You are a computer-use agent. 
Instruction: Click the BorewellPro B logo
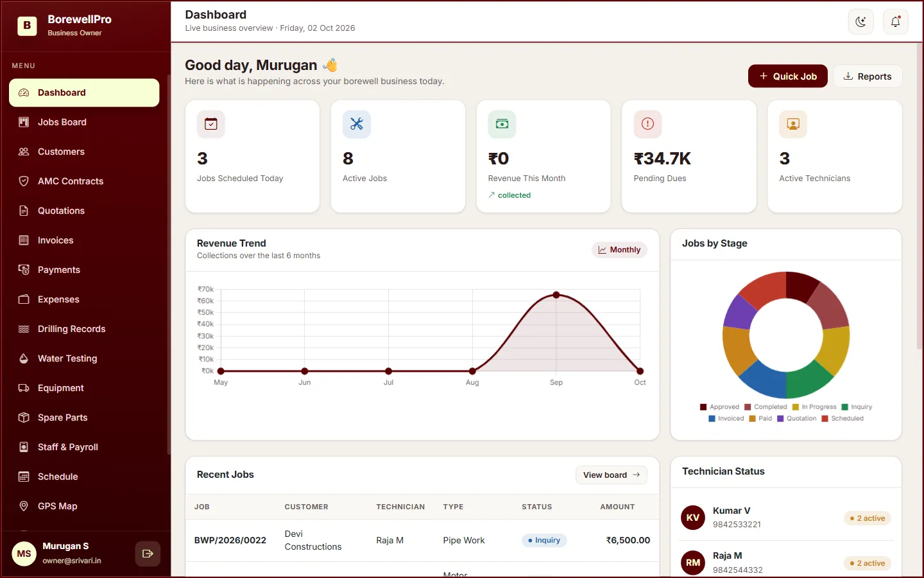[x=27, y=26]
